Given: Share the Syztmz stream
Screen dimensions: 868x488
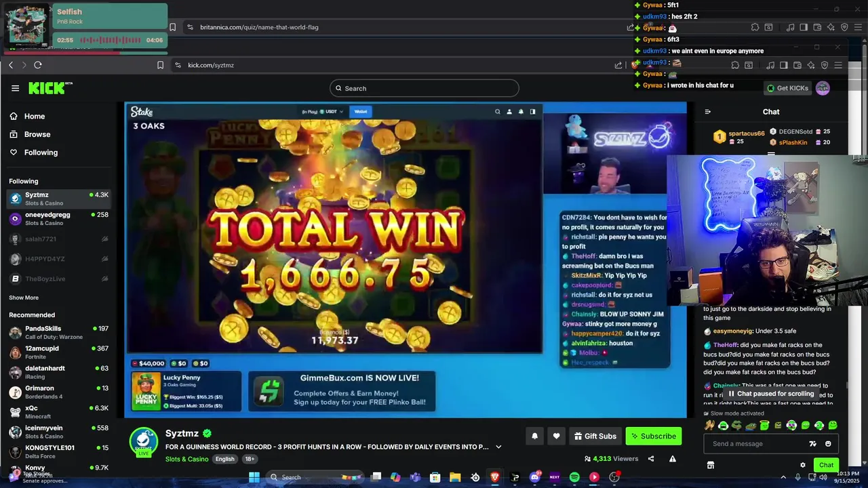Looking at the screenshot, I should pyautogui.click(x=651, y=459).
